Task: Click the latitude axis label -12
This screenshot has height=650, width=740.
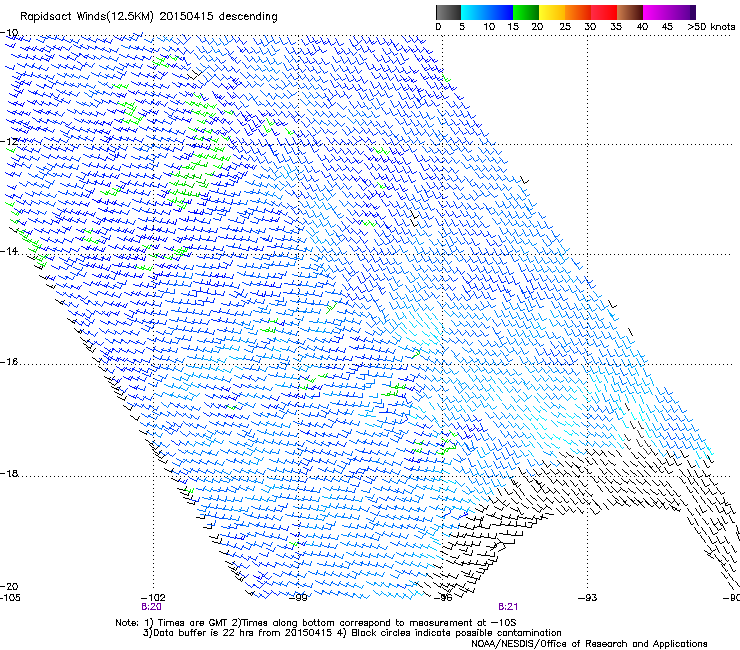Action: pos(9,141)
